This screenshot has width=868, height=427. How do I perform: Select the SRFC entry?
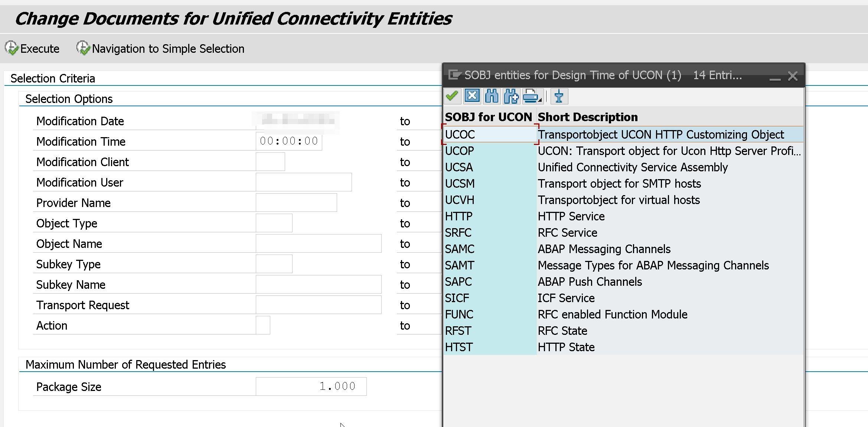[x=490, y=233]
